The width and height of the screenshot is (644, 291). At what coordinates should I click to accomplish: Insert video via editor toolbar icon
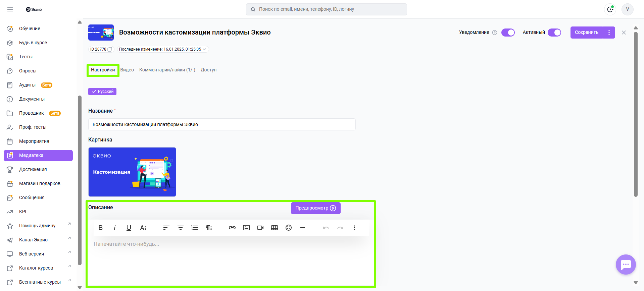point(260,228)
